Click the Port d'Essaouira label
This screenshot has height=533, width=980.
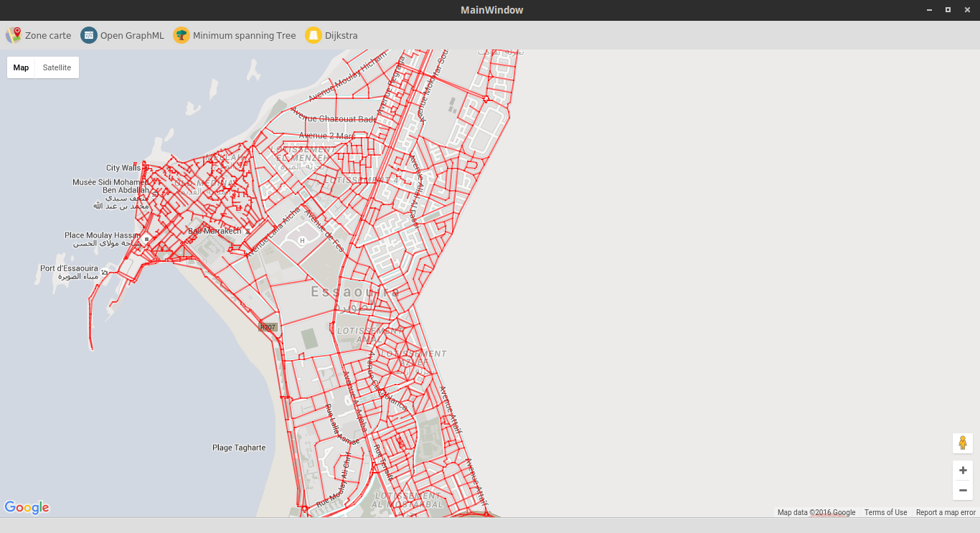[69, 268]
